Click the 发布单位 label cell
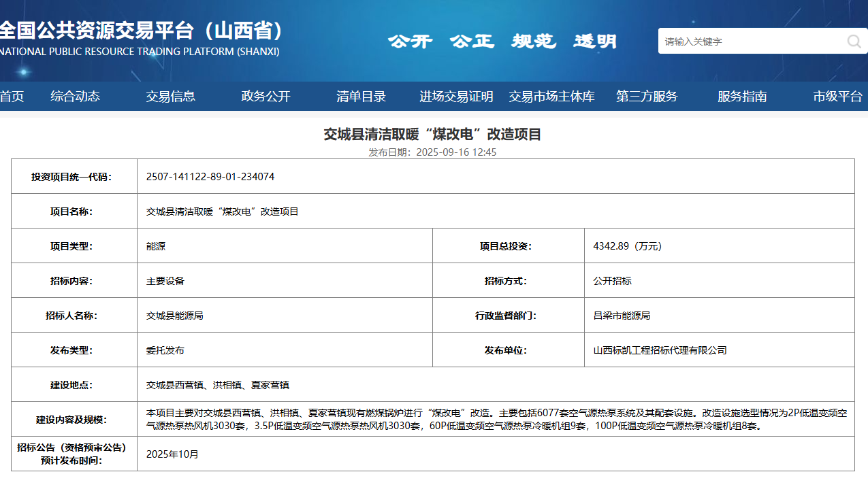868x489 pixels. click(509, 350)
